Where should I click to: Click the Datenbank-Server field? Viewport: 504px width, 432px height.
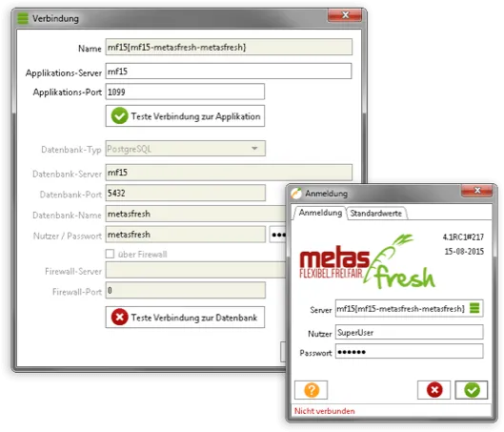pyautogui.click(x=229, y=173)
